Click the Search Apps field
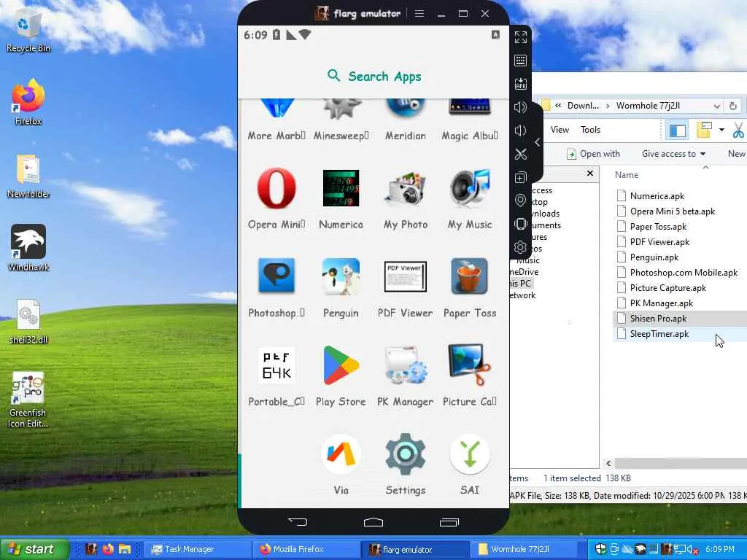The image size is (747, 560). [x=374, y=76]
